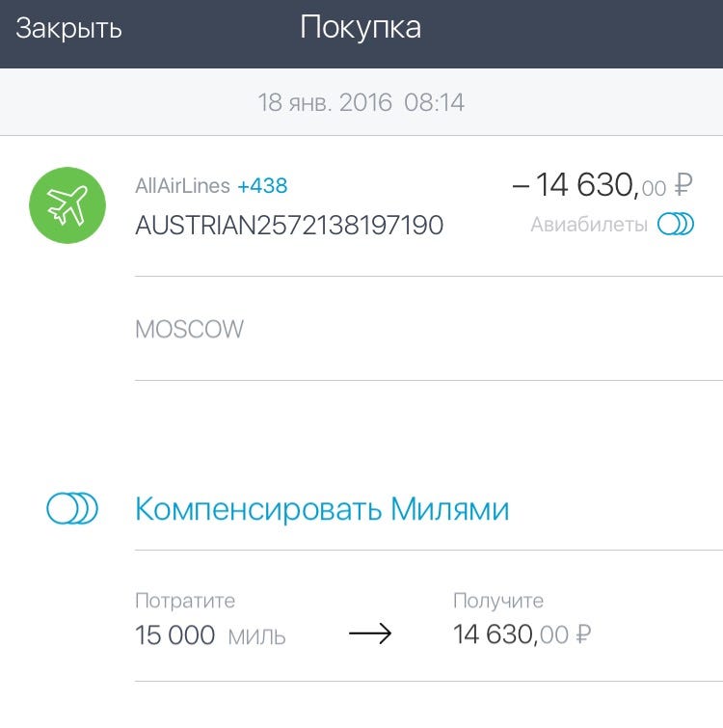Viewport: 723px width, 728px height.
Task: Tap the AllAirLines merchant name
Action: tap(182, 186)
